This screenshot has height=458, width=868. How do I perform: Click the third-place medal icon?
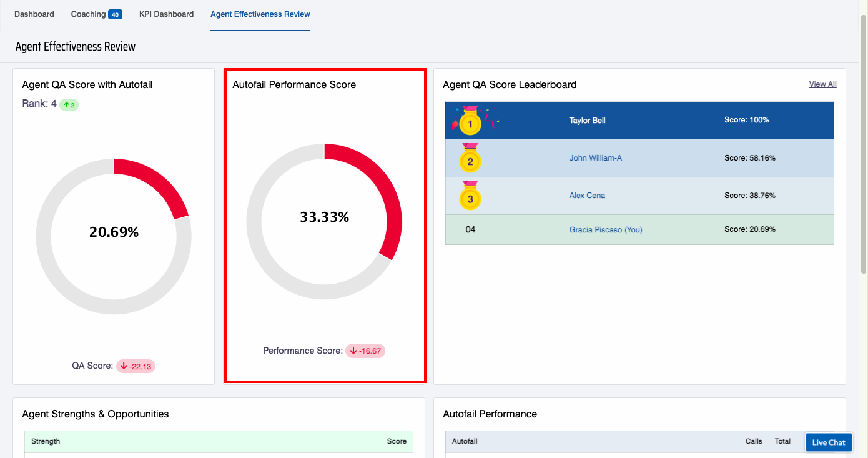coord(470,197)
